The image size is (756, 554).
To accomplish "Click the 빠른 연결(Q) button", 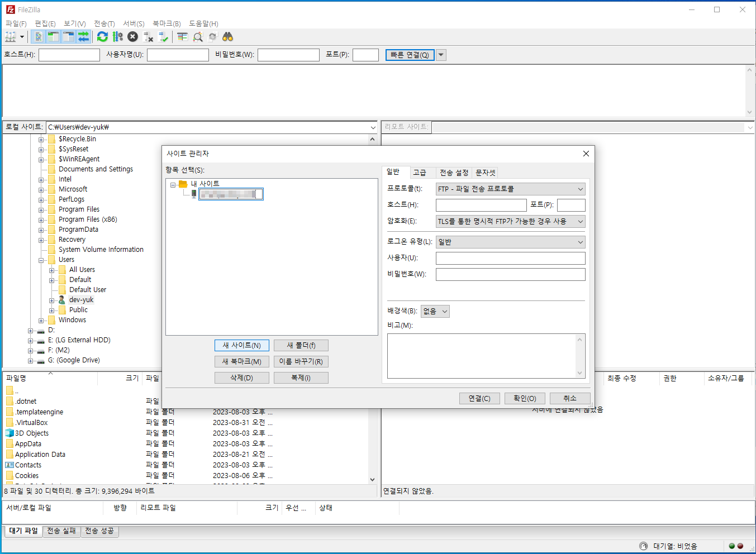I will pos(410,55).
